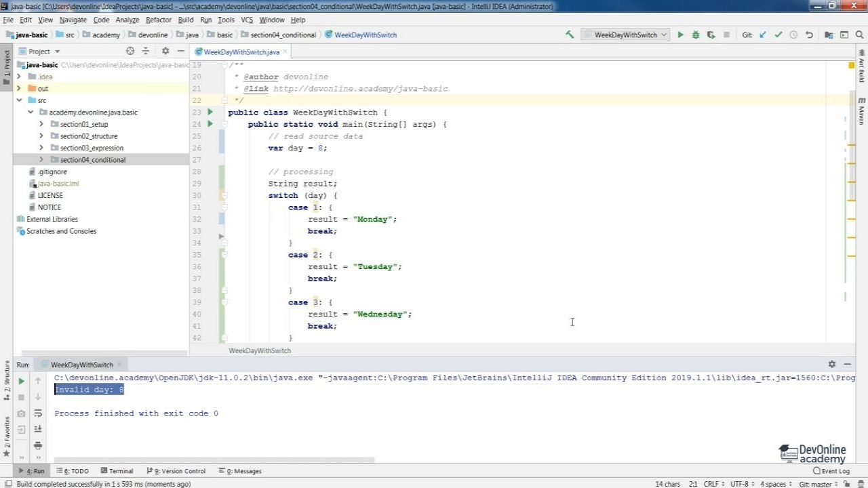Select WeekDayWithSwitch.java editor tab
Image resolution: width=868 pixels, height=488 pixels.
241,52
